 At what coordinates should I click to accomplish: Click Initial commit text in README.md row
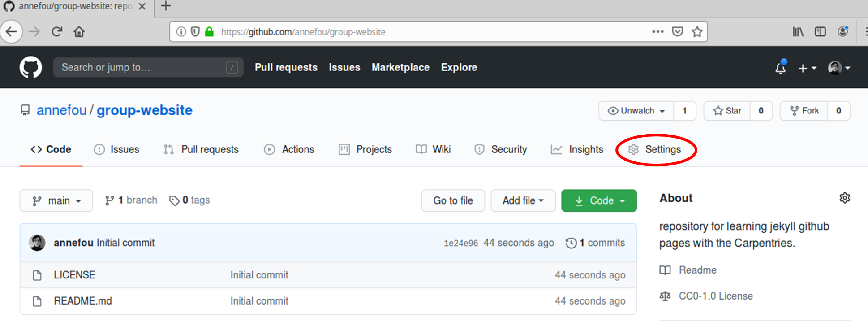tap(259, 301)
